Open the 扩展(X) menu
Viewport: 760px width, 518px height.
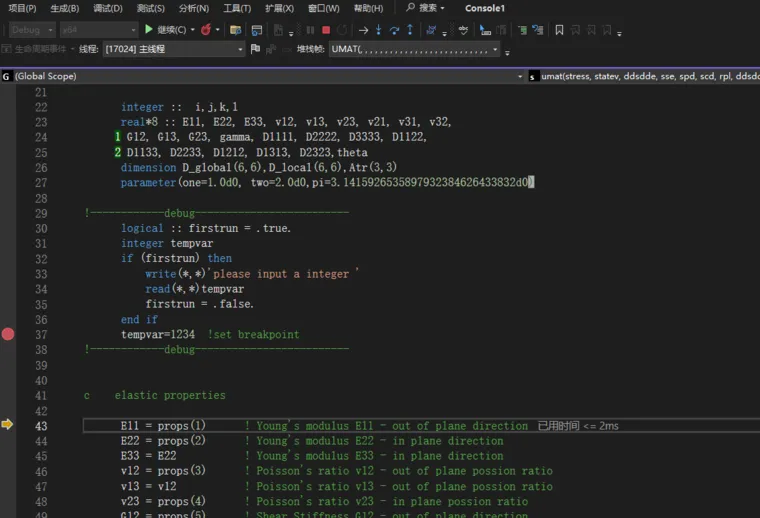[279, 8]
